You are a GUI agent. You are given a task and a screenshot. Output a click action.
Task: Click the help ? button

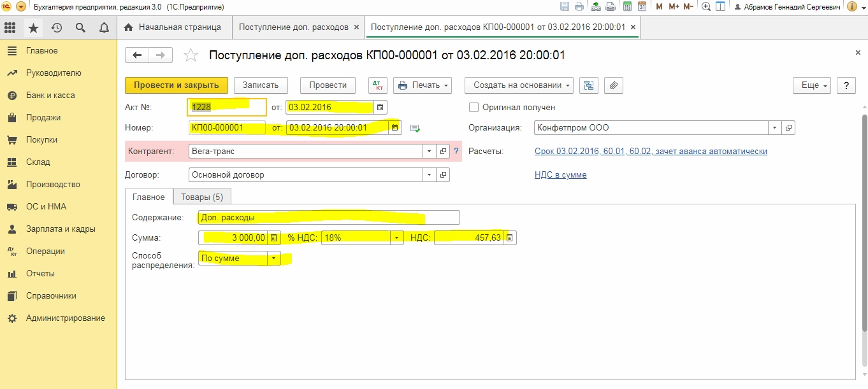tap(846, 85)
